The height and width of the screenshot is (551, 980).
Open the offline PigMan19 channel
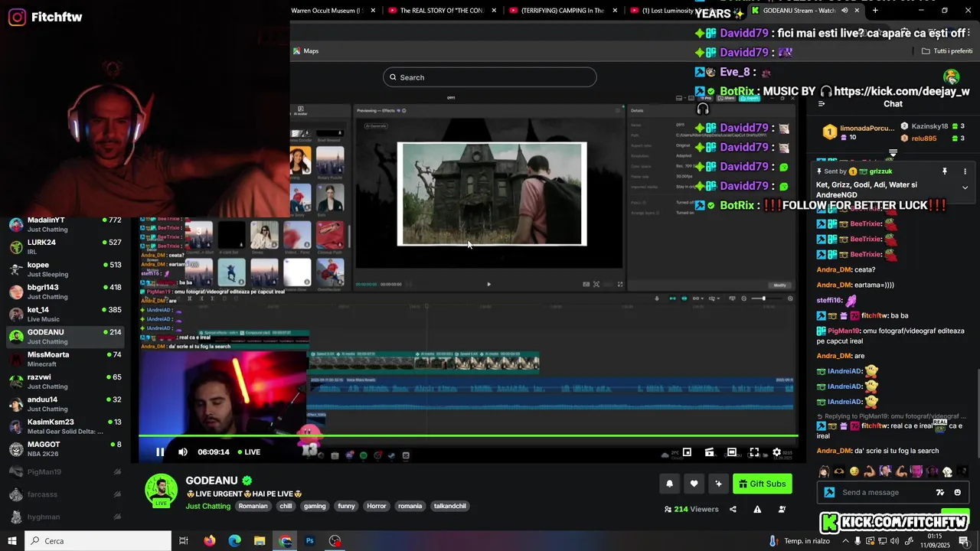point(65,472)
